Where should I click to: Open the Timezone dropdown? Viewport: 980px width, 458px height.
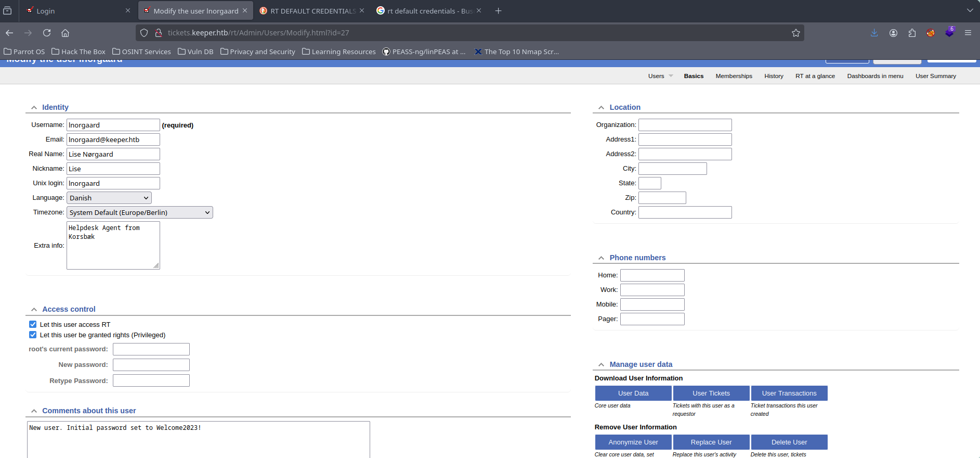tap(139, 212)
